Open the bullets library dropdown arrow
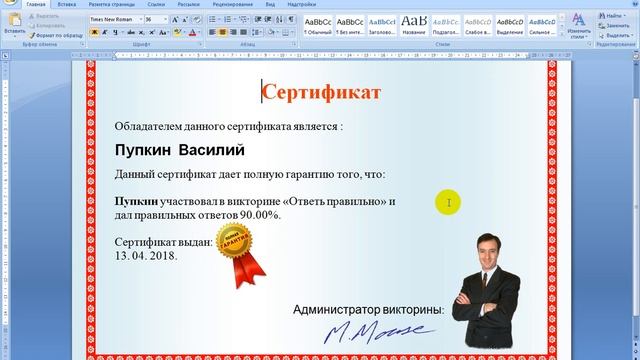640x360 pixels. tap(219, 19)
